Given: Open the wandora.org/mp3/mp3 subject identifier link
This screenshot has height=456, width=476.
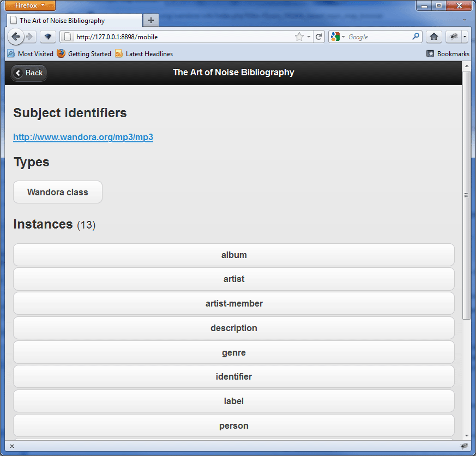Looking at the screenshot, I should click(83, 137).
